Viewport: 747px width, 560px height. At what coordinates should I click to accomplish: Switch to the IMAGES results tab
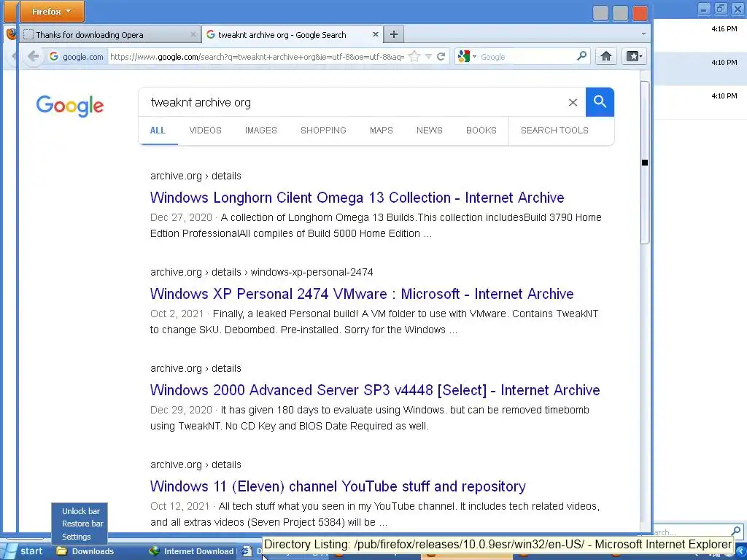260,131
